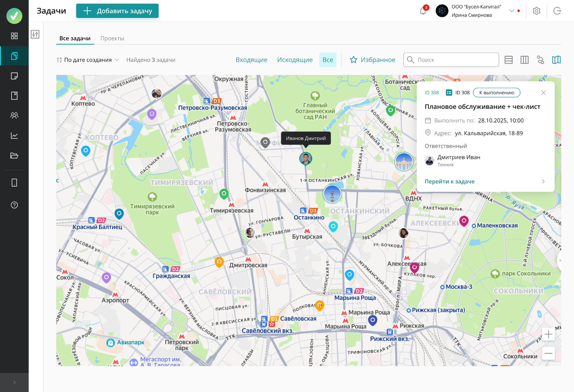
Task: Open the help question mark icon
Action: pyautogui.click(x=14, y=205)
